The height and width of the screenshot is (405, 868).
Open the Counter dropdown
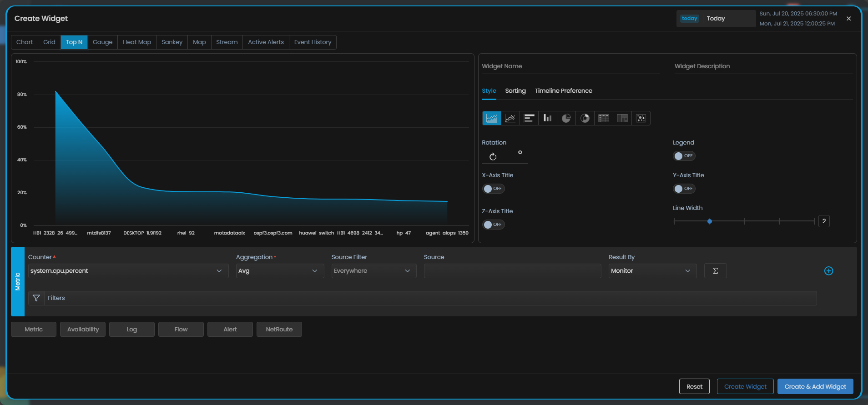pos(128,271)
